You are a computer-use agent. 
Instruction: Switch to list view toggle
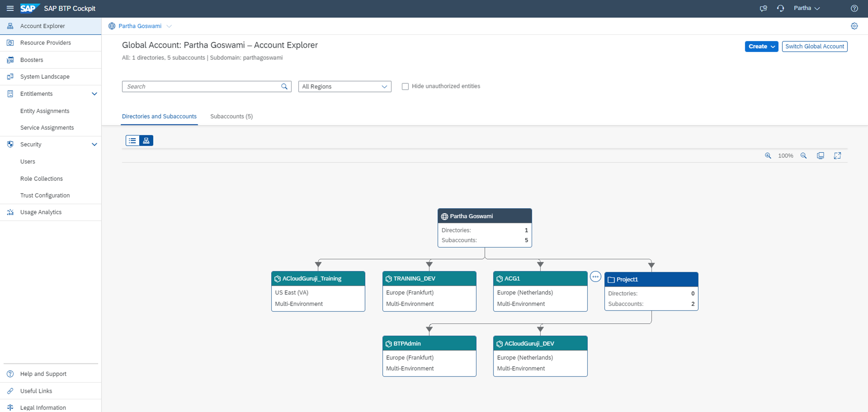(x=132, y=141)
